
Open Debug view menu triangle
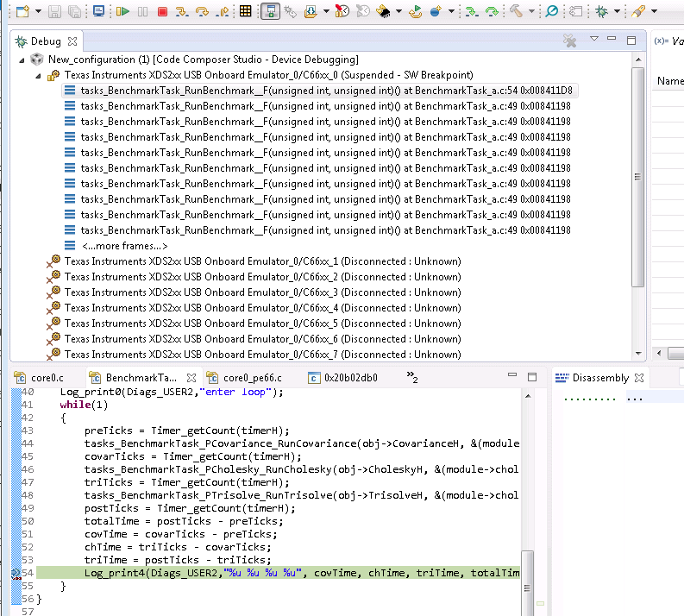593,38
